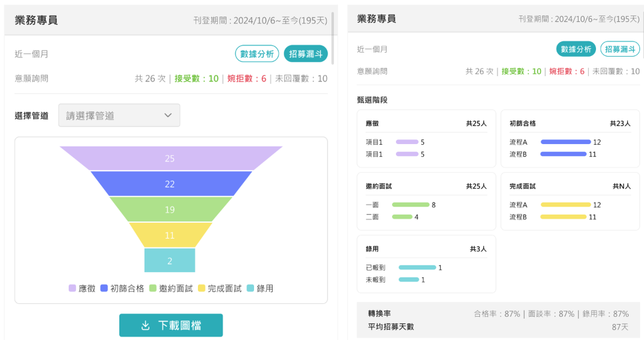Screen dimensions: 644x340
Task: Click the 選擇管道 label
Action: 31,116
